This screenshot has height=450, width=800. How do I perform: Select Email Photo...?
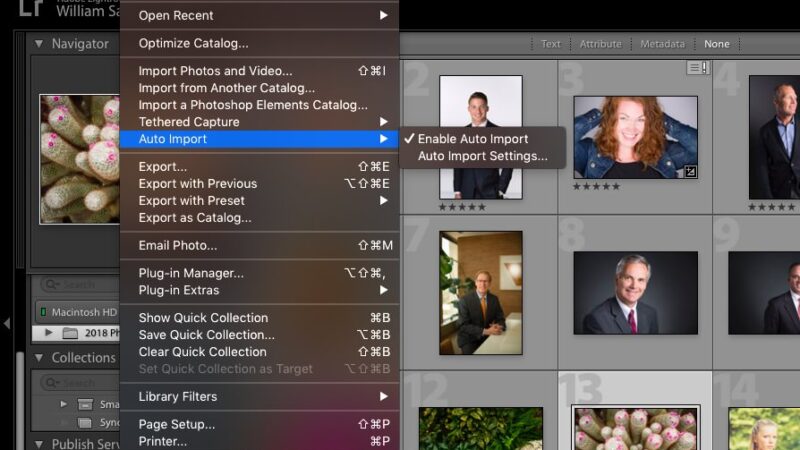click(x=259, y=245)
